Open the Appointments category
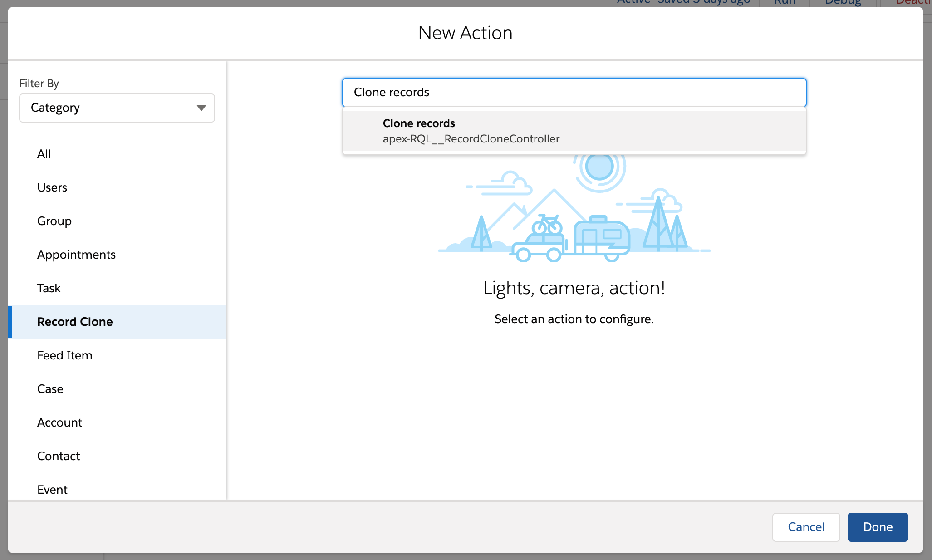This screenshot has width=932, height=560. (x=76, y=255)
